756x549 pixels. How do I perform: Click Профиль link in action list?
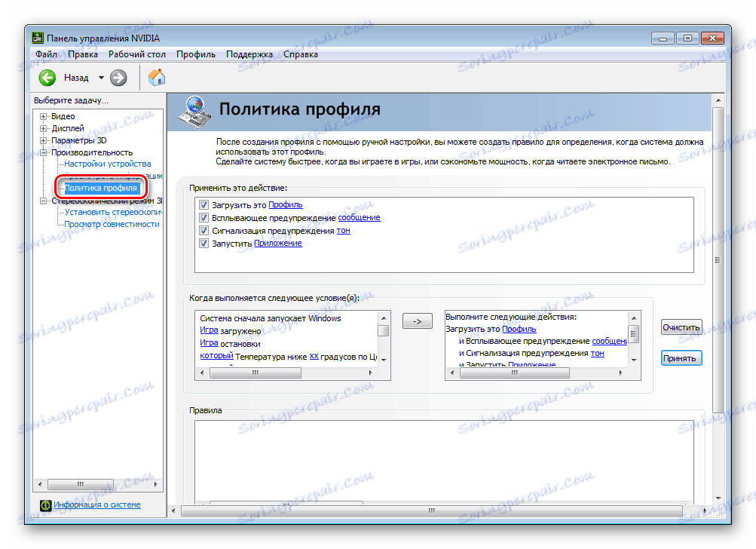point(286,205)
